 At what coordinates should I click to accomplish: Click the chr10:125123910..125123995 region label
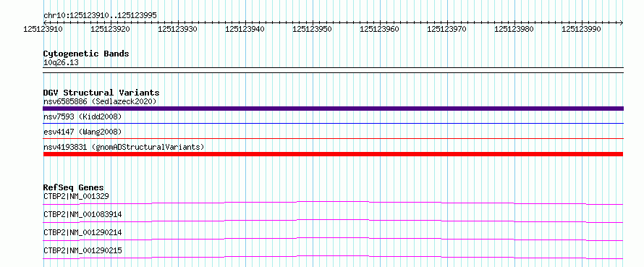100,16
